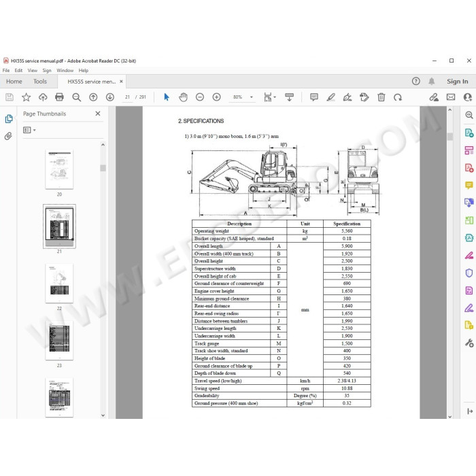Click the Operating weight row
This screenshot has width=476, height=476.
pyautogui.click(x=281, y=231)
